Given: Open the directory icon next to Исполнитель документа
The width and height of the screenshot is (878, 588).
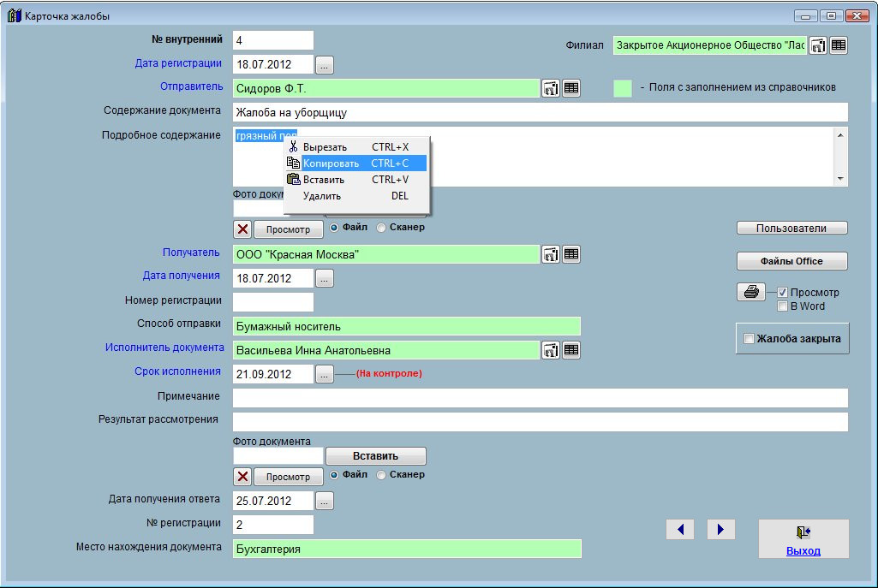Looking at the screenshot, I should tap(551, 350).
